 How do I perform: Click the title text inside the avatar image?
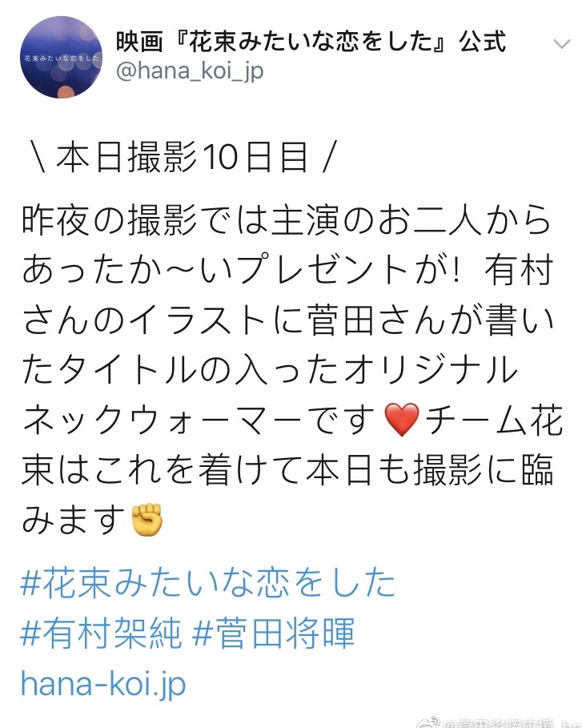[x=62, y=58]
